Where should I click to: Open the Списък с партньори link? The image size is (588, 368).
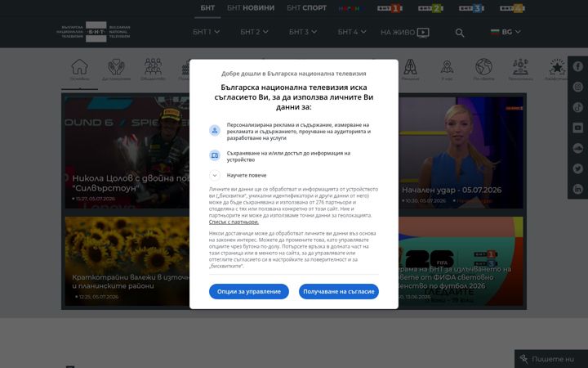[x=234, y=222]
